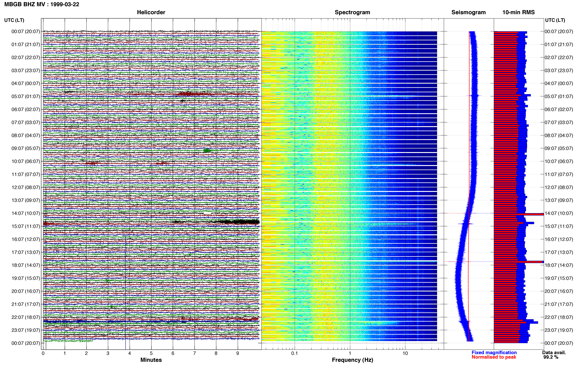Click the 'Data avail.' label
The image size is (588, 368).
pos(554,353)
